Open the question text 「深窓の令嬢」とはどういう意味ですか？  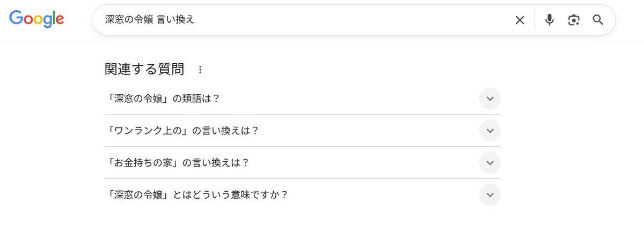pyautogui.click(x=197, y=195)
